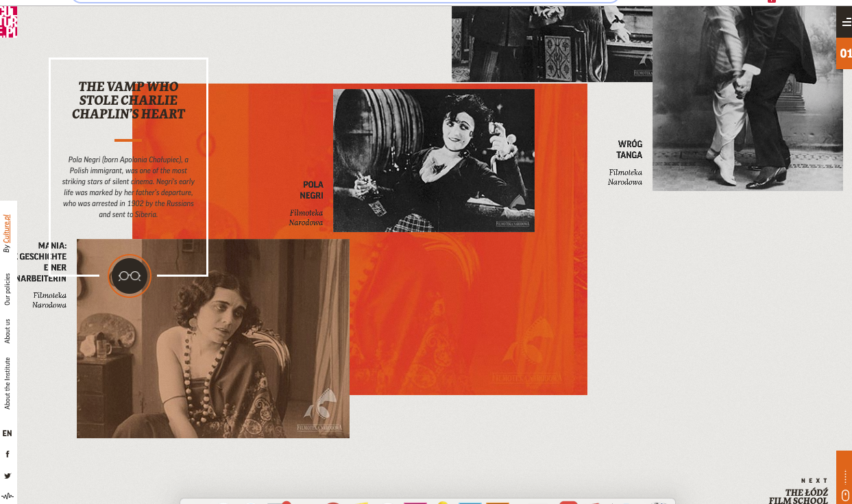The width and height of the screenshot is (852, 504).
Task: Click the Pola Negri biography paragraph
Action: pos(128,187)
